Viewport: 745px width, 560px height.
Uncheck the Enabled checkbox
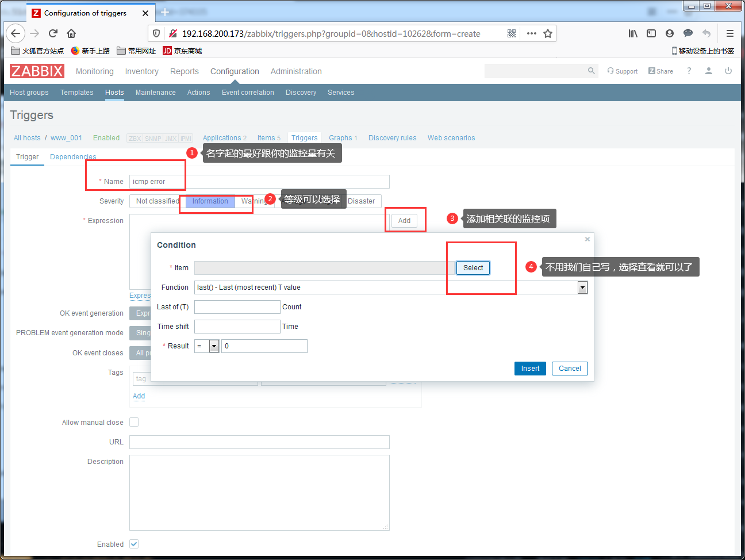coord(134,544)
